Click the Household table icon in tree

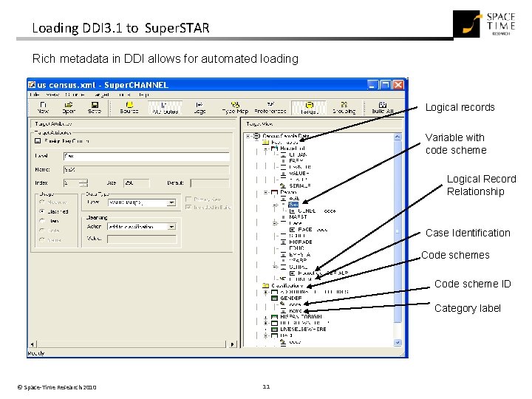(x=274, y=149)
